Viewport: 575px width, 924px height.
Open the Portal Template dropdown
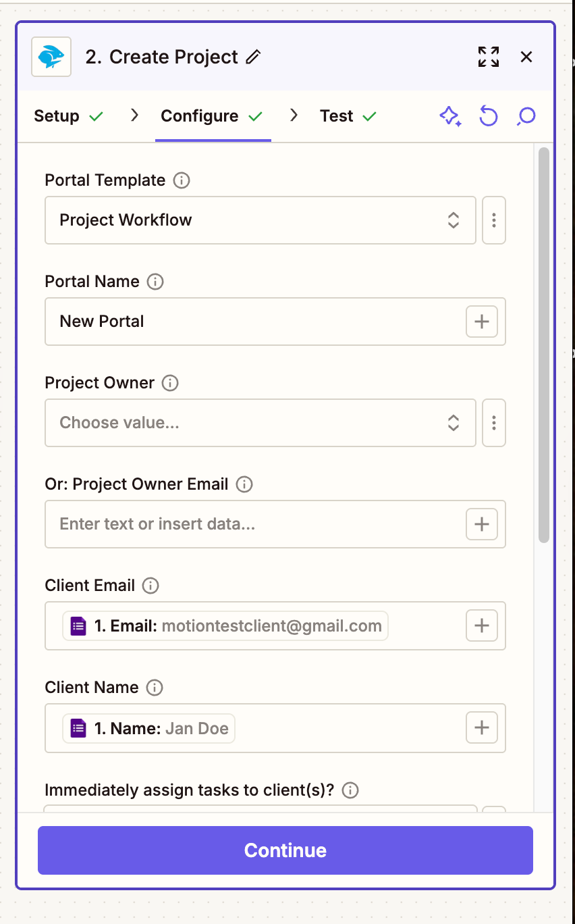click(x=260, y=220)
